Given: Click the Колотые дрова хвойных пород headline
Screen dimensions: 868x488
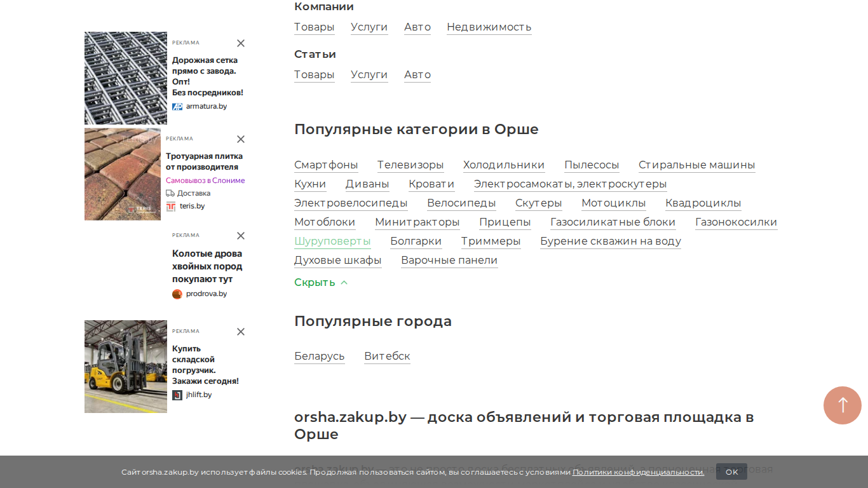Looking at the screenshot, I should (x=207, y=266).
